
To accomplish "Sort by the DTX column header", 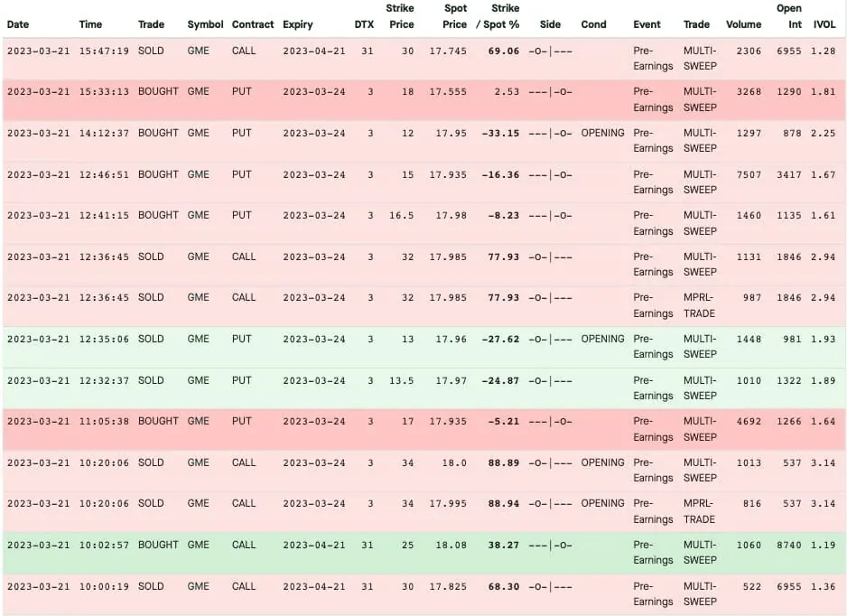I will (x=364, y=24).
